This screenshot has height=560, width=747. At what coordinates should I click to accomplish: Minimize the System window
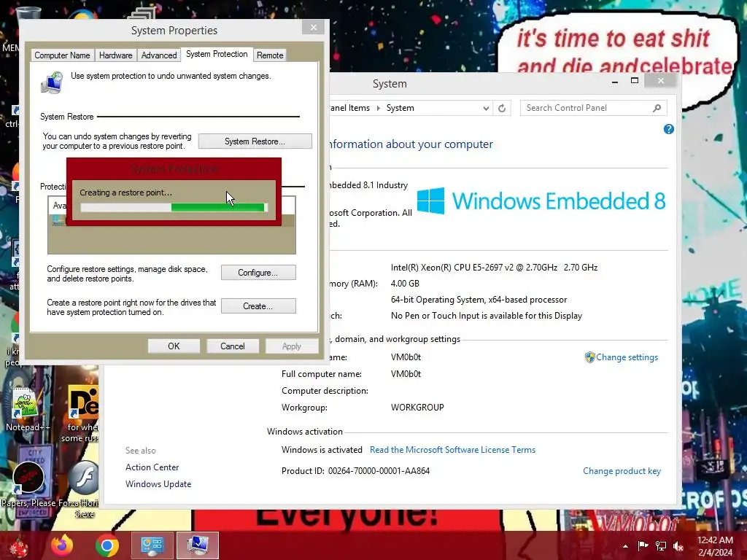(x=615, y=82)
